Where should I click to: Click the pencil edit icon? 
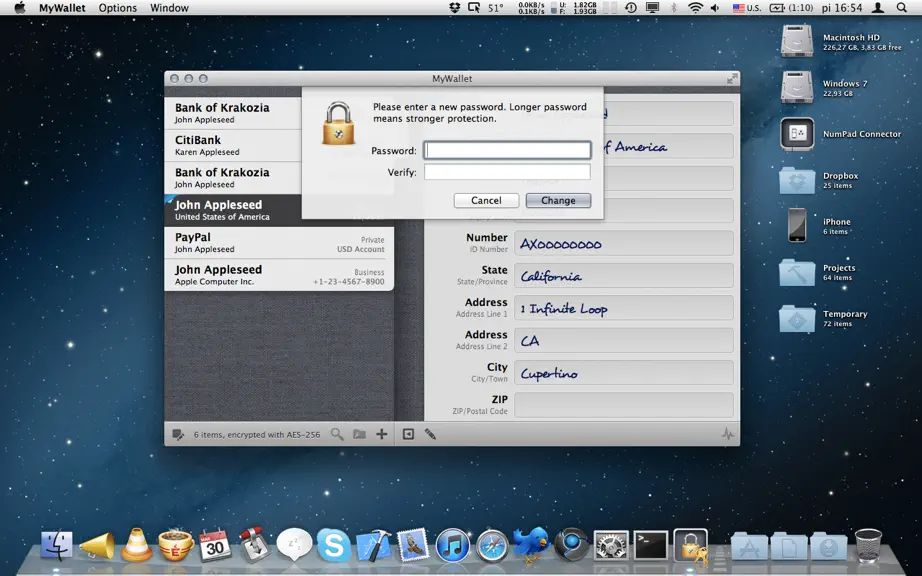(430, 434)
